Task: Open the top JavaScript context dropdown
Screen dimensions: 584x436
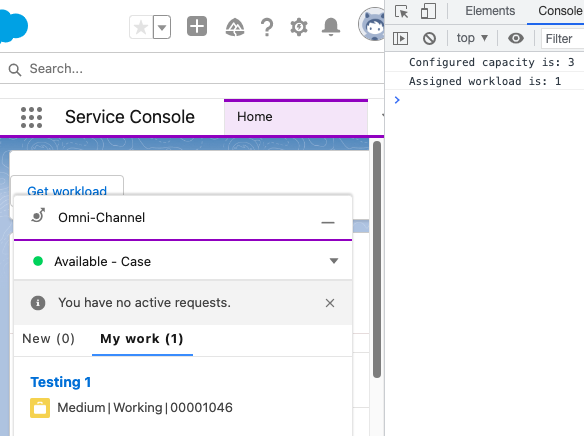Action: click(472, 38)
